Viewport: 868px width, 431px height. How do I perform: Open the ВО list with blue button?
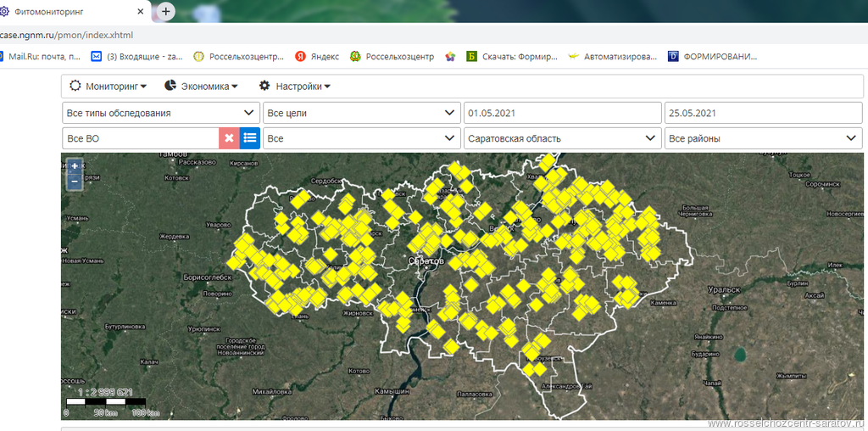[250, 138]
